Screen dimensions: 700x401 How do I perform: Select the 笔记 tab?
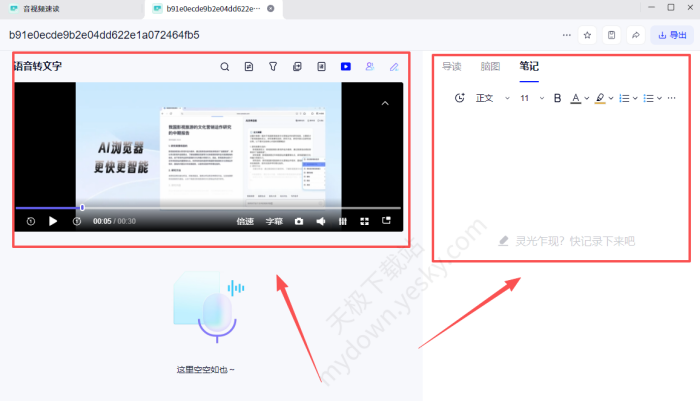tap(529, 67)
